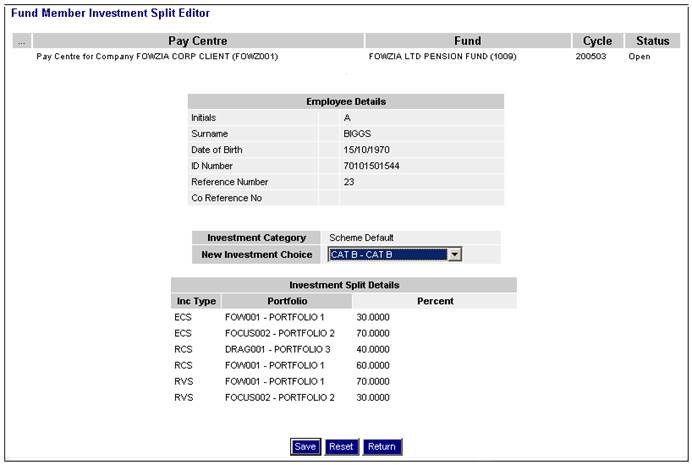Click the Reset button
This screenshot has width=692, height=465.
pos(342,446)
